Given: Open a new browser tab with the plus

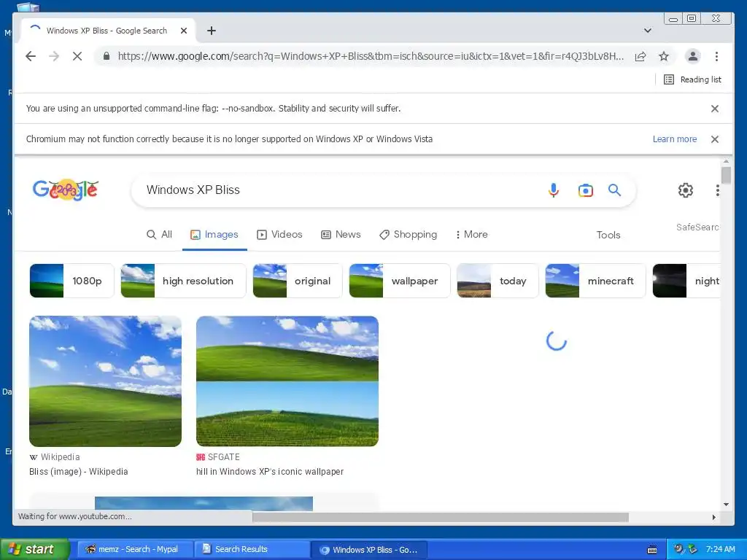Looking at the screenshot, I should point(212,31).
